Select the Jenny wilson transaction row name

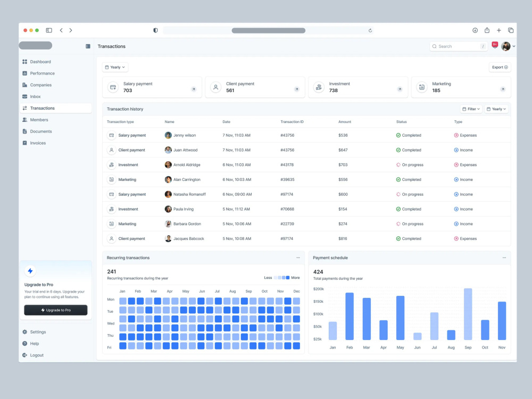(x=185, y=135)
